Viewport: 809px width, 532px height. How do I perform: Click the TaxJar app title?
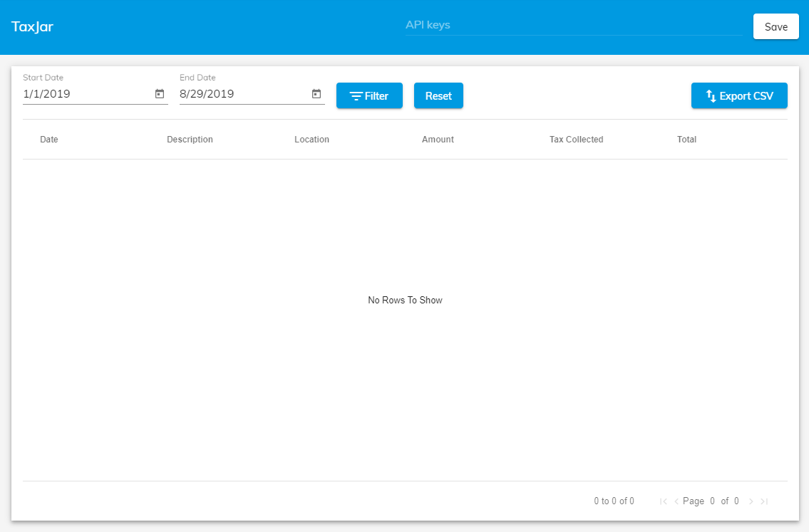pyautogui.click(x=33, y=27)
